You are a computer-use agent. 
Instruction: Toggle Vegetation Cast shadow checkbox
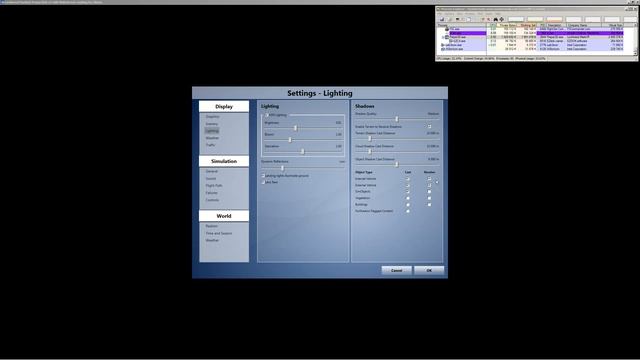[x=407, y=198]
